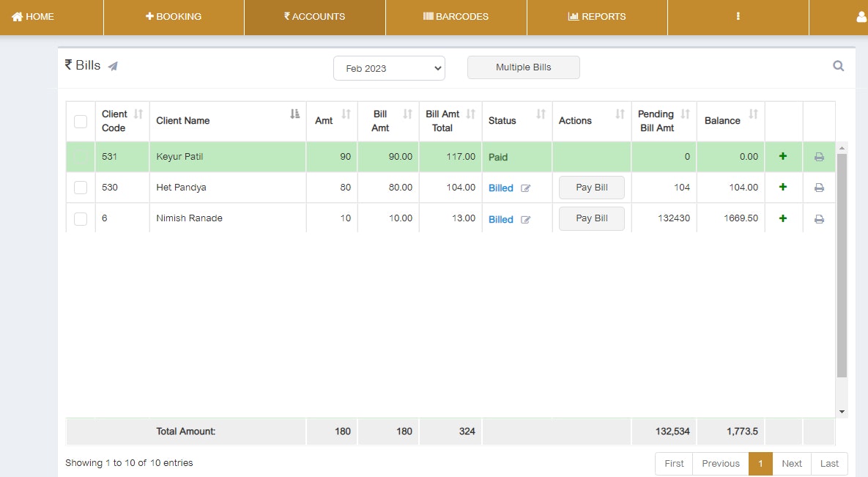Click the Multiple Bills button
This screenshot has height=477, width=868.
pyautogui.click(x=523, y=67)
